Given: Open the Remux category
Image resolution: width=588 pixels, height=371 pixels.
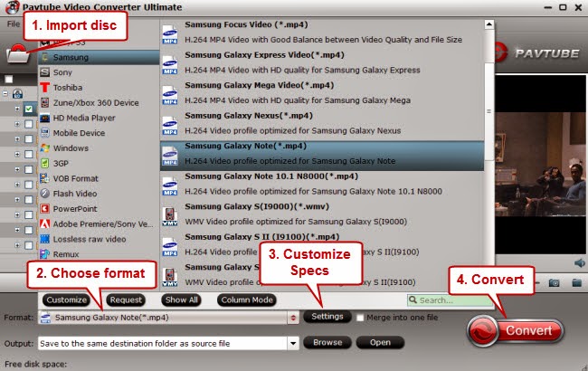Looking at the screenshot, I should 99,254.
